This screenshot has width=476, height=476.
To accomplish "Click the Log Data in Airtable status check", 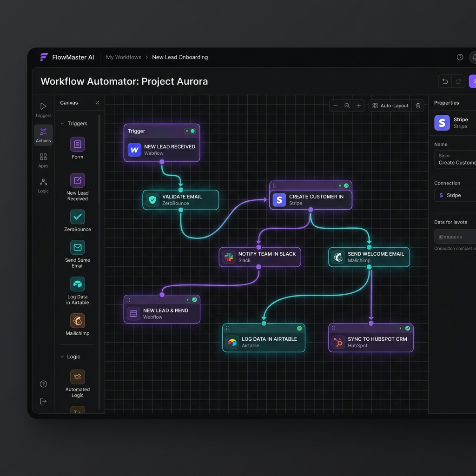I will click(299, 328).
